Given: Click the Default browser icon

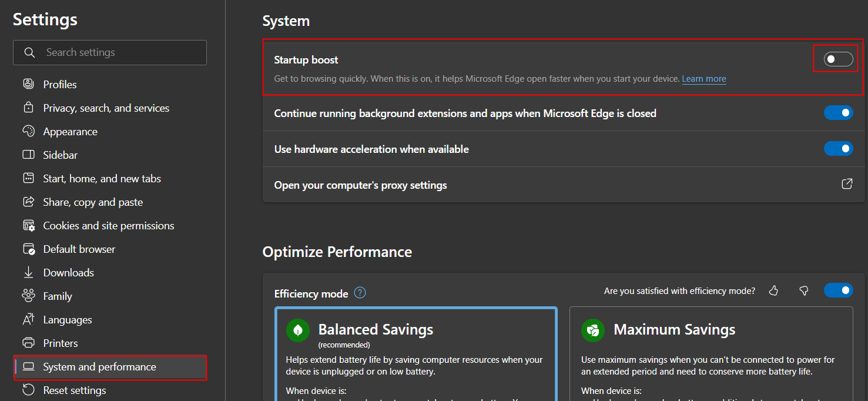Looking at the screenshot, I should coord(28,249).
